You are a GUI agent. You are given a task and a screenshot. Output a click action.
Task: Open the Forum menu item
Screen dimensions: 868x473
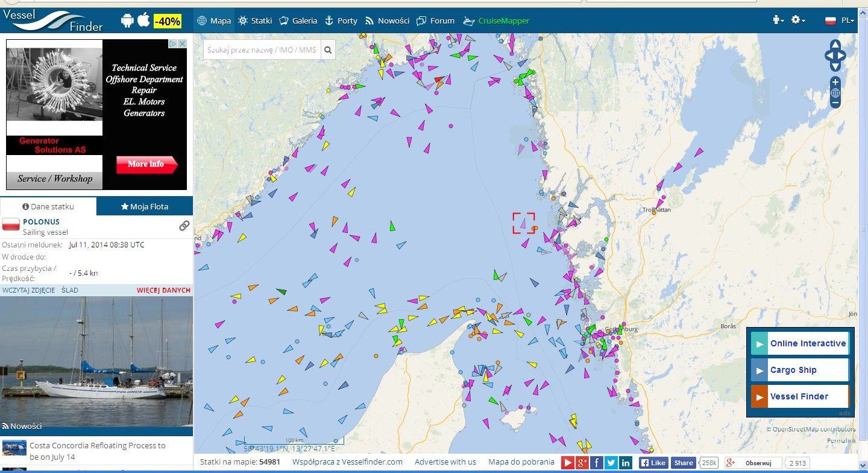tap(435, 21)
